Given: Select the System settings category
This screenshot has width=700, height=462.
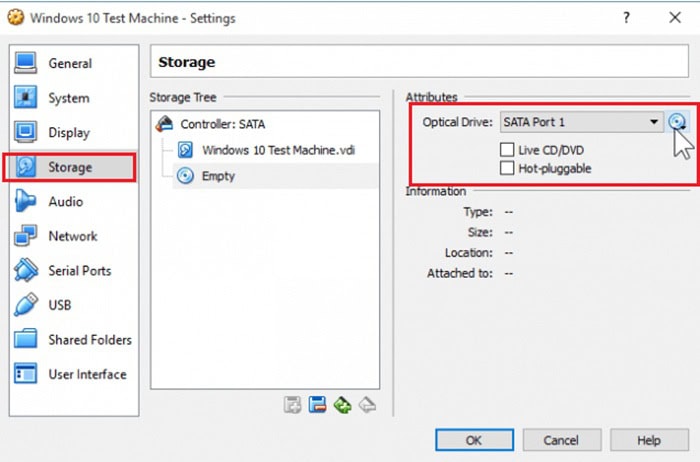Looking at the screenshot, I should point(68,98).
